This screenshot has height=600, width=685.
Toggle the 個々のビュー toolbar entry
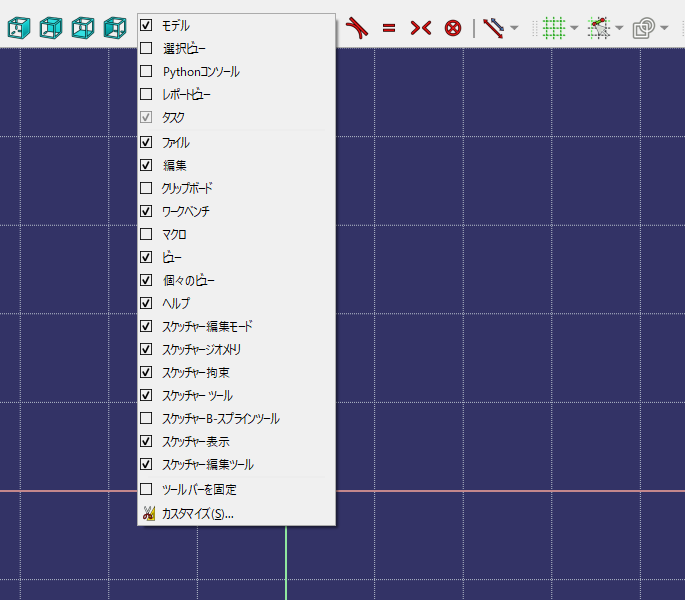[236, 280]
